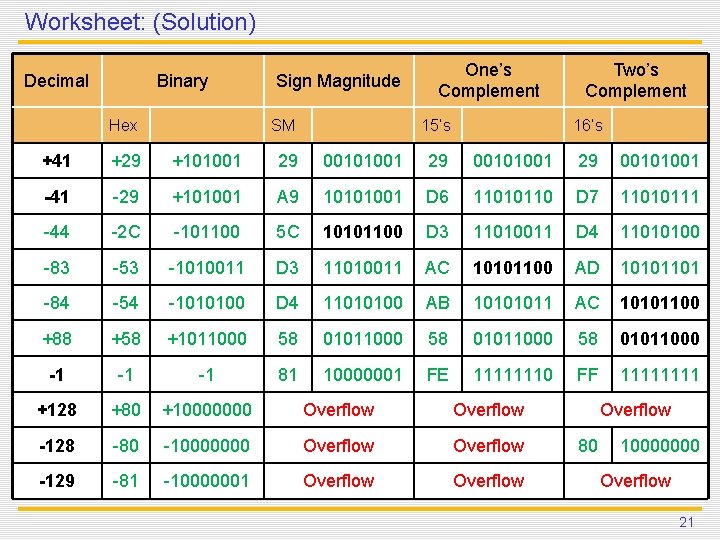Select the "AB" one's complement cell
Image resolution: width=720 pixels, height=540 pixels.
[x=438, y=303]
